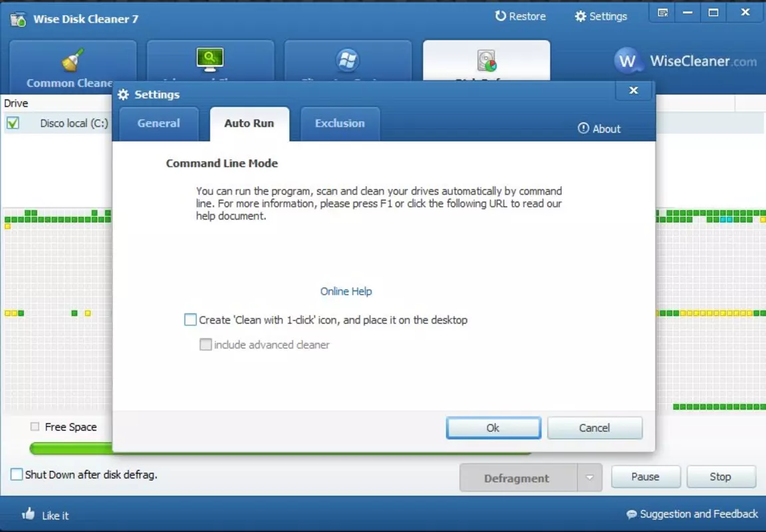Toggle Shut Down after disk defrag checkbox

(17, 474)
